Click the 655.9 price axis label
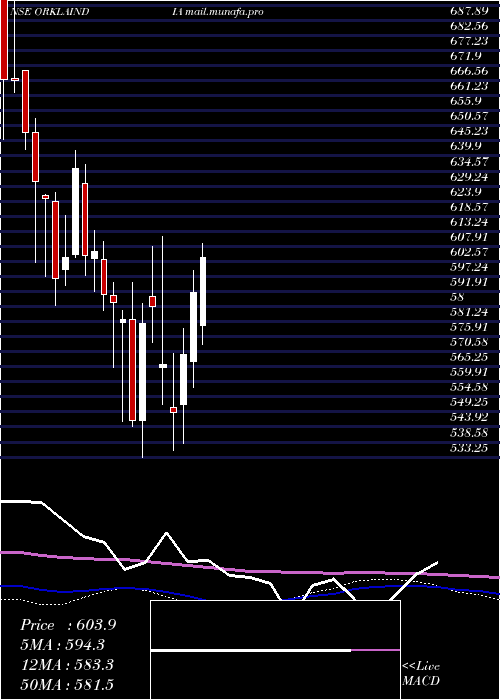This screenshot has height=700, width=500. tap(466, 101)
